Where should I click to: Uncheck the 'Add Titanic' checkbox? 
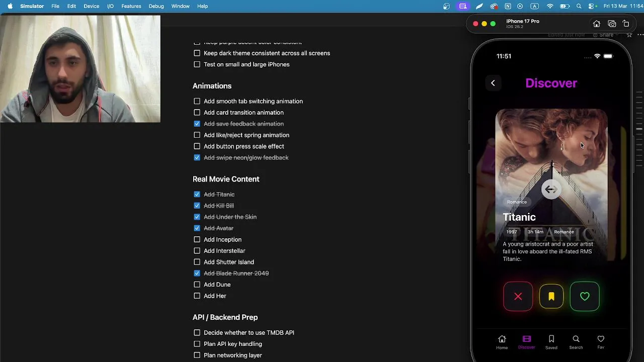point(197,195)
